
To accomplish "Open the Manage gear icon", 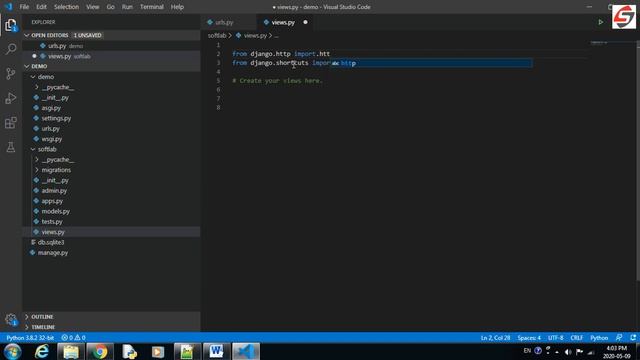I will click(x=11, y=319).
